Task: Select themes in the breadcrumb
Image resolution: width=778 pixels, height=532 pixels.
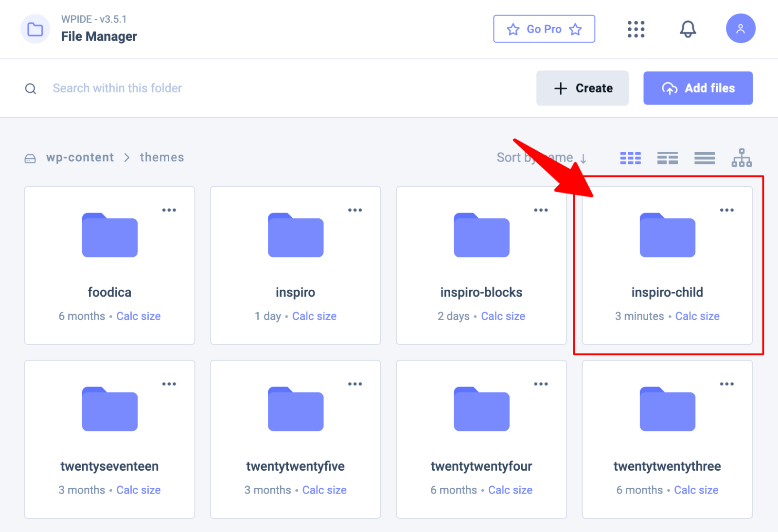Action: pyautogui.click(x=162, y=158)
